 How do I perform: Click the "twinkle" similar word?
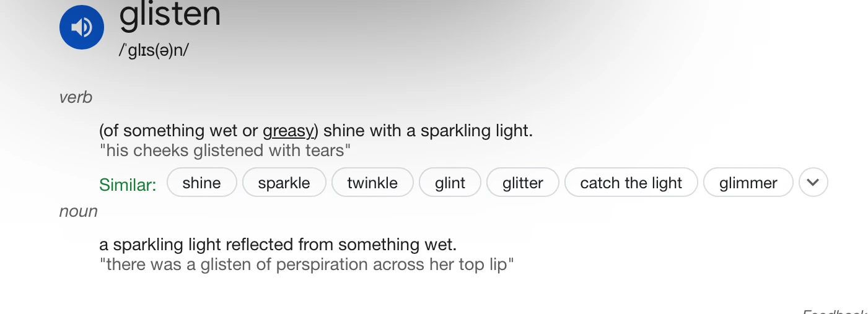coord(372,183)
